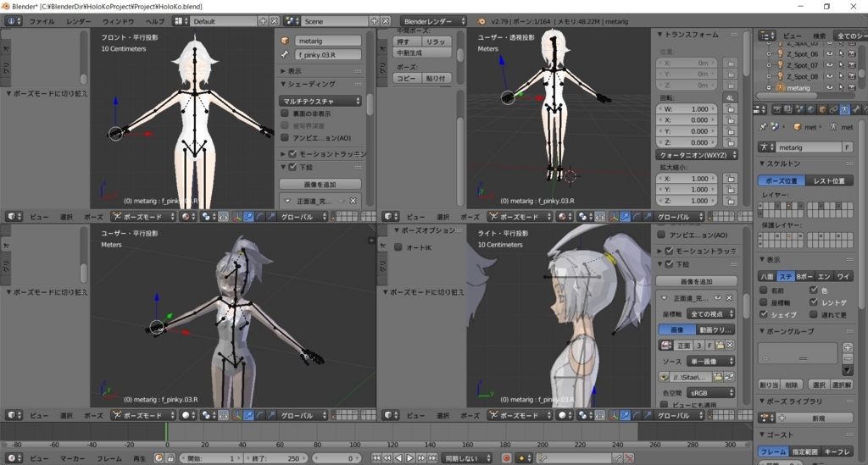Click timeline play reverse button
868x465 pixels.
pos(398,458)
